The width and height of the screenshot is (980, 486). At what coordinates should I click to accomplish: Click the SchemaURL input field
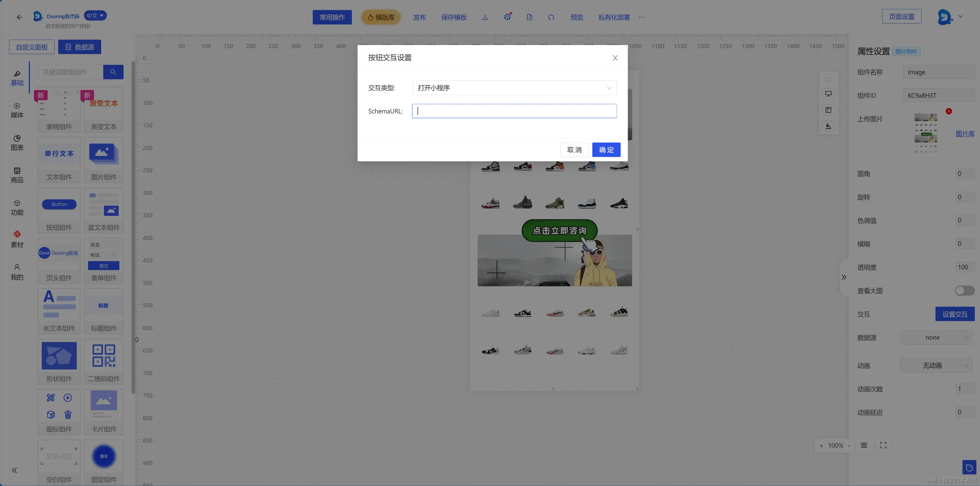click(514, 111)
